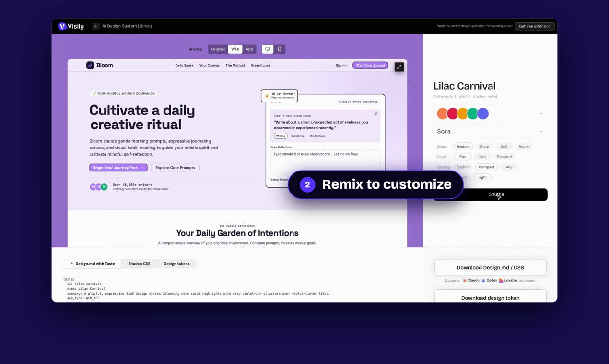
Task: Set Shape to Sharp
Action: coord(484,147)
